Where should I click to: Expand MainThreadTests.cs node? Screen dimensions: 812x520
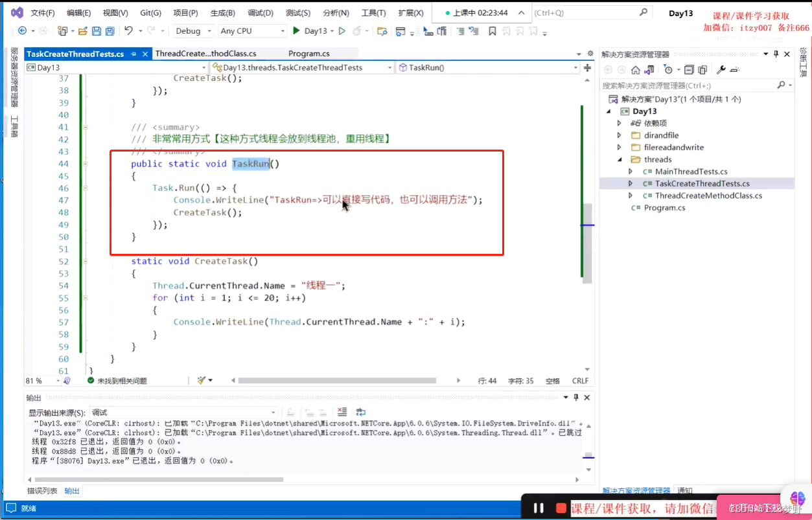[631, 172]
